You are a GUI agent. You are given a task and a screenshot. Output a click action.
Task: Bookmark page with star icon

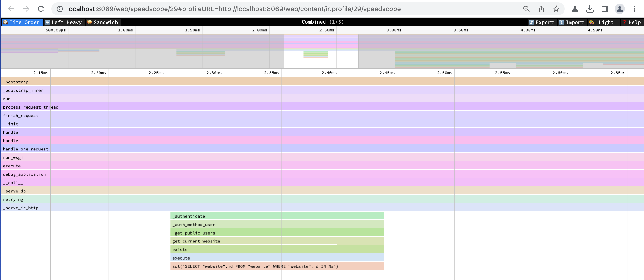click(556, 9)
